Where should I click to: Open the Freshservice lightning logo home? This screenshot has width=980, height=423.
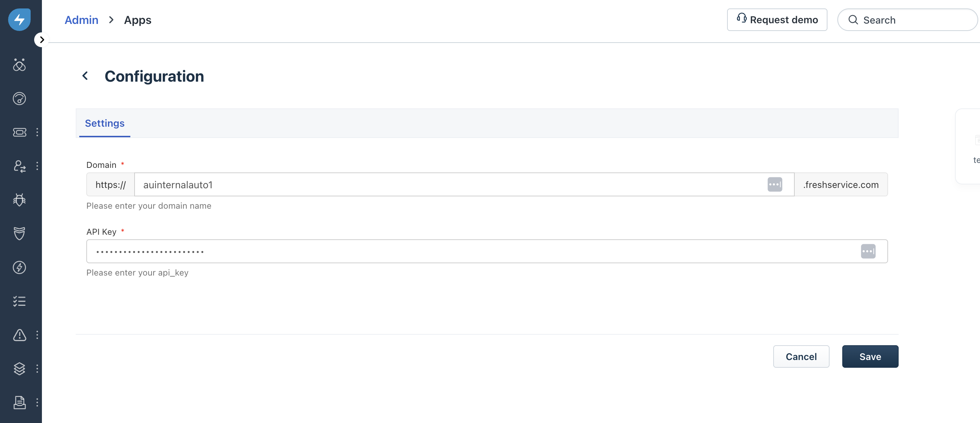tap(19, 19)
